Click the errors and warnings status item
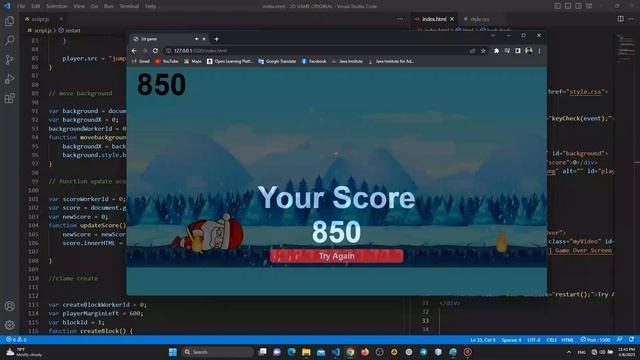640x360 pixels. [x=16, y=340]
